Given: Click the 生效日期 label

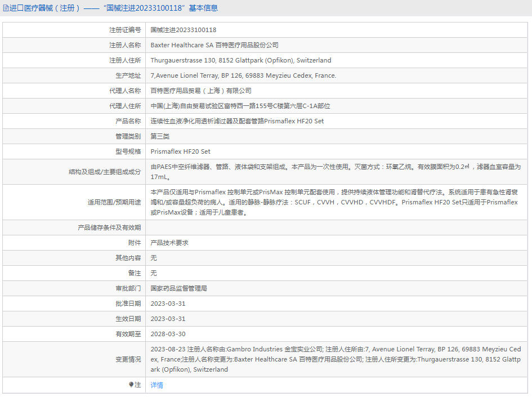Looking at the screenshot, I should [x=128, y=319].
